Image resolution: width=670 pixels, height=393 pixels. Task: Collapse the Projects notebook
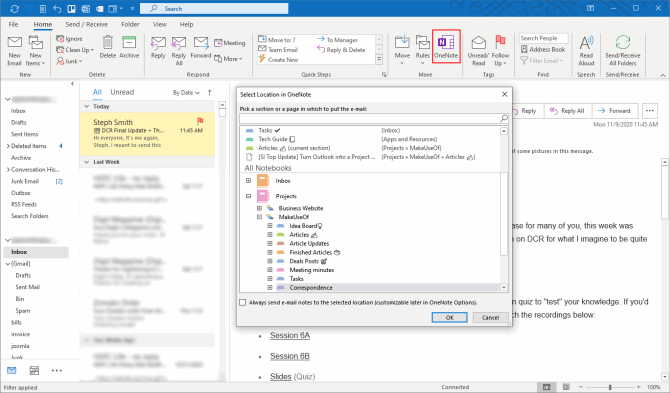[248, 196]
